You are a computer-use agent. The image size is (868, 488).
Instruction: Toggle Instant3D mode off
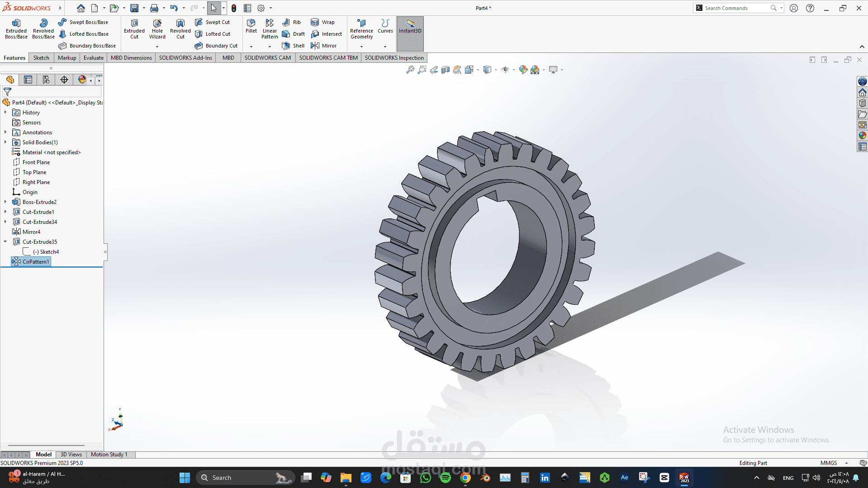tap(409, 28)
